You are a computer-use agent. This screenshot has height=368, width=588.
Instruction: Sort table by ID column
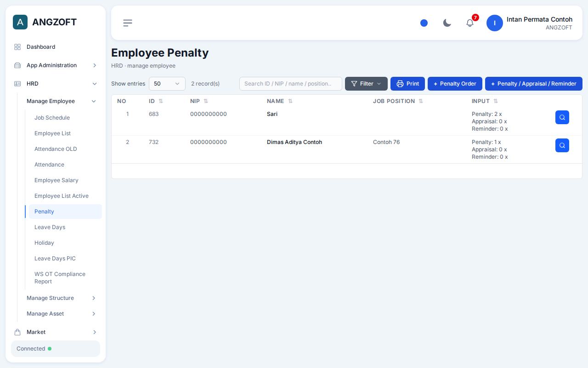156,101
